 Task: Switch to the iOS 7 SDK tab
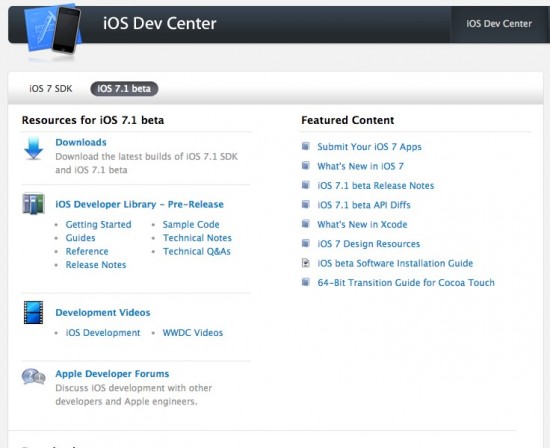51,88
